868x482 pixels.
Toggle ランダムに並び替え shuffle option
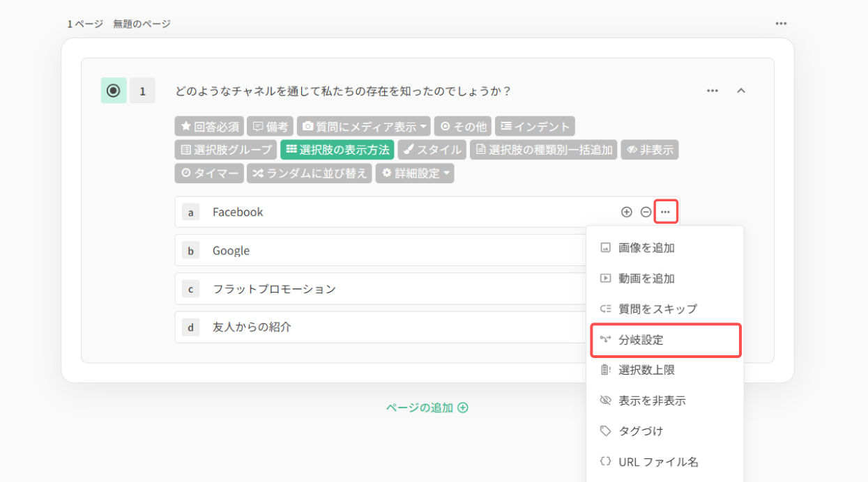pyautogui.click(x=310, y=173)
